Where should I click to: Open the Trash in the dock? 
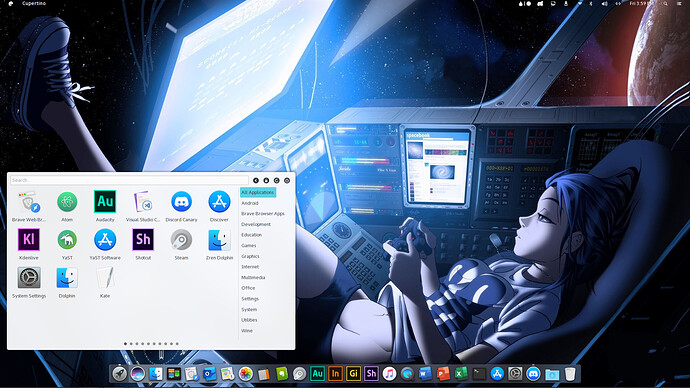tap(570, 374)
